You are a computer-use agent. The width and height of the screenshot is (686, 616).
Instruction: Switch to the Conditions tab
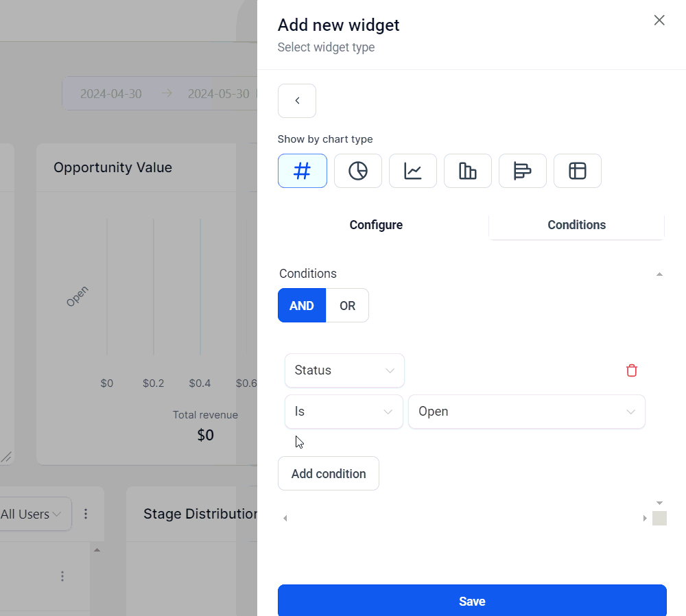pyautogui.click(x=577, y=225)
